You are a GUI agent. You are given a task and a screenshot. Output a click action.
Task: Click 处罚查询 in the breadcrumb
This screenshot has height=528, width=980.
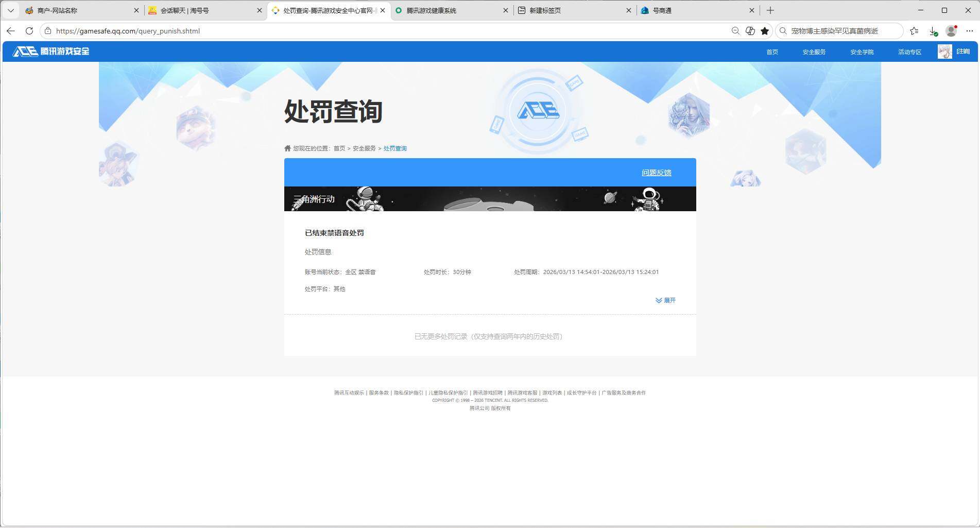[x=395, y=148]
